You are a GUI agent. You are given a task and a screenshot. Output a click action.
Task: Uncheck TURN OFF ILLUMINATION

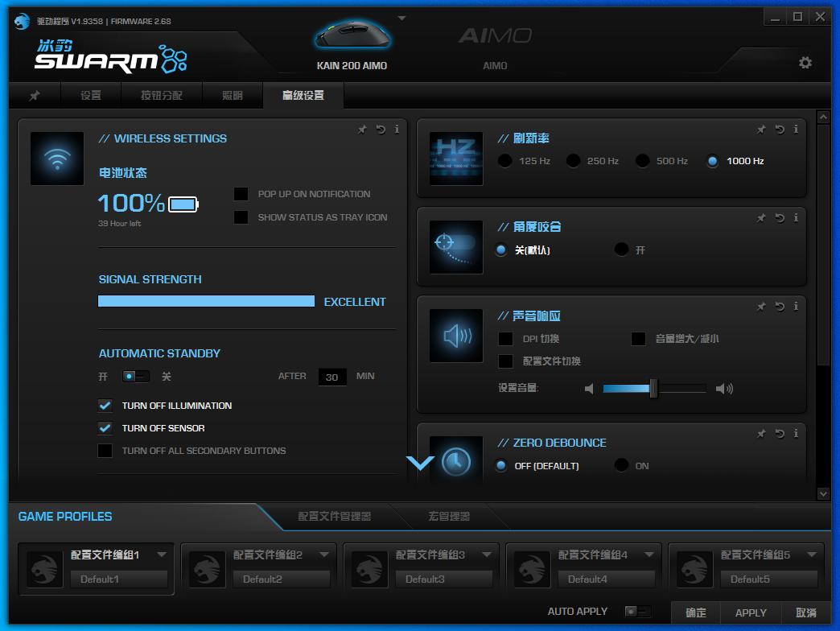(105, 406)
